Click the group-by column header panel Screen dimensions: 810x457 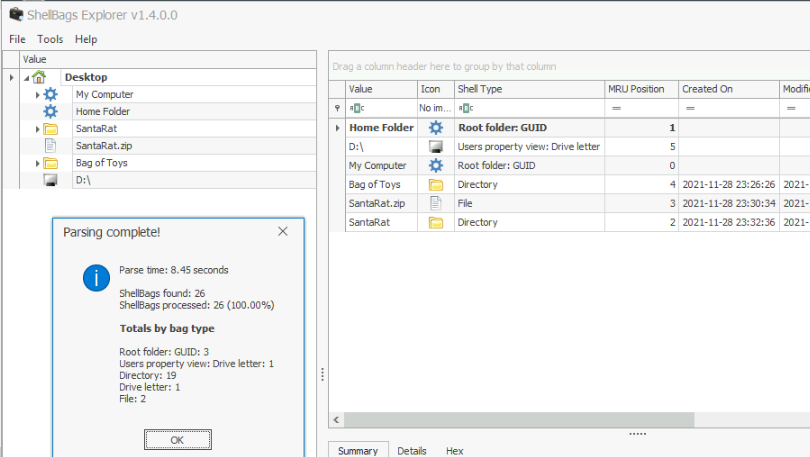(x=569, y=66)
